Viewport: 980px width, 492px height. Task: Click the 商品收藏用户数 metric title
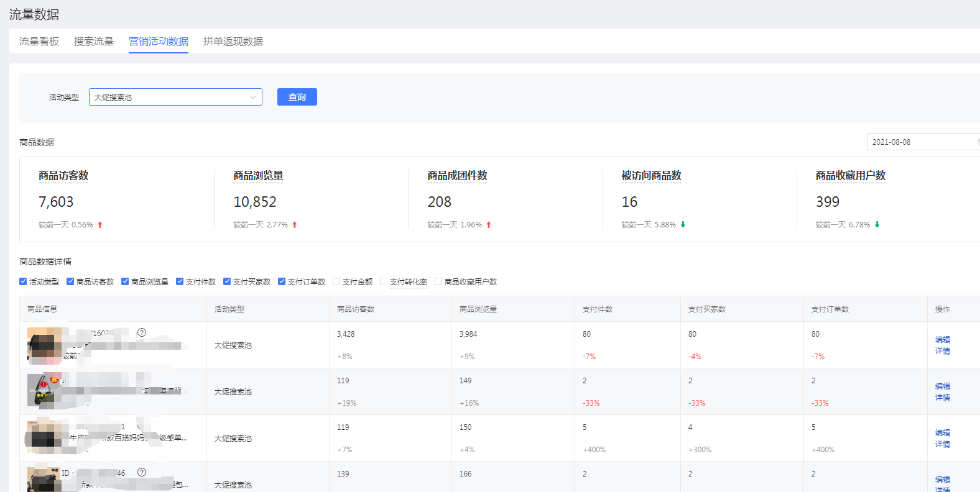coord(851,176)
